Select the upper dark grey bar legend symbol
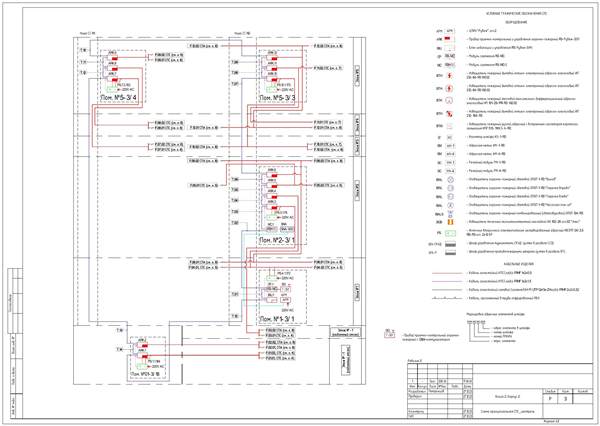The height and width of the screenshot is (426, 600). pos(450,243)
